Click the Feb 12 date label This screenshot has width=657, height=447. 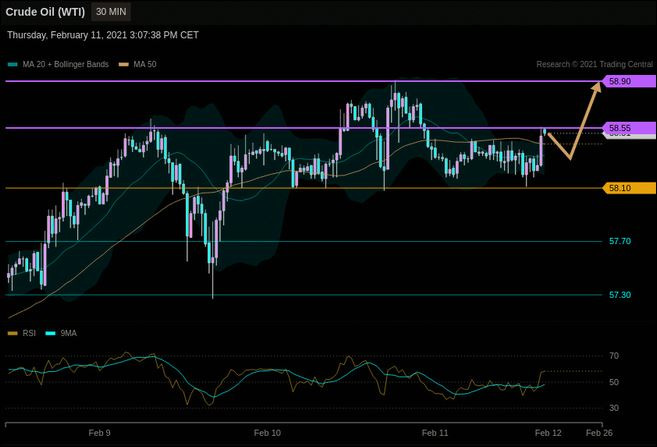[548, 433]
